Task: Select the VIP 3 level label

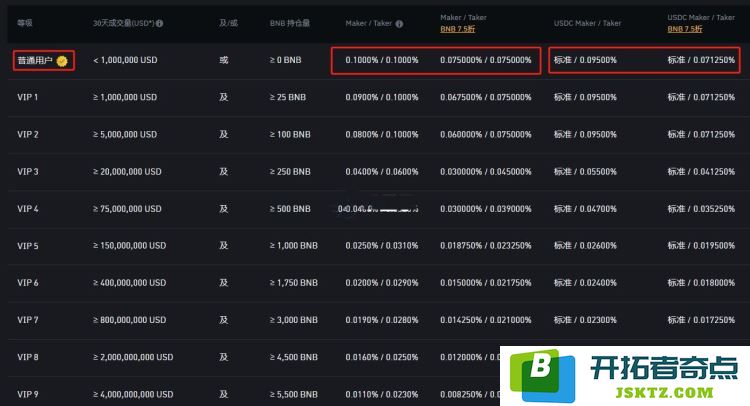Action: [28, 172]
